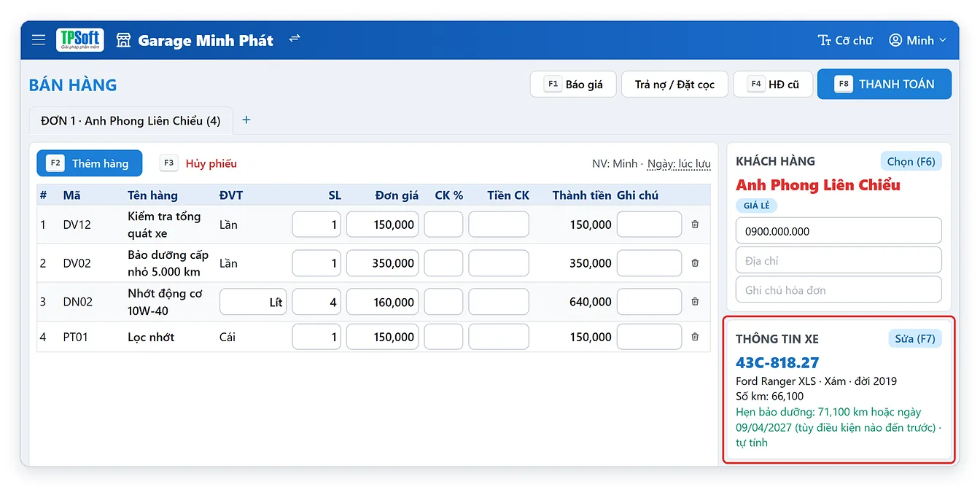Click item code PT01
This screenshot has height=487, width=980.
[x=77, y=337]
